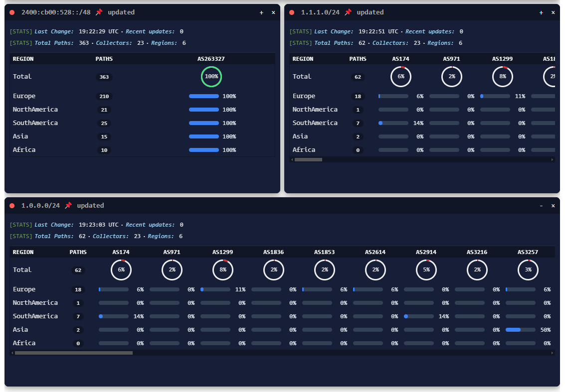This screenshot has height=392, width=565.
Task: Close the 2400:cb00:528::/48 panel
Action: [x=273, y=12]
